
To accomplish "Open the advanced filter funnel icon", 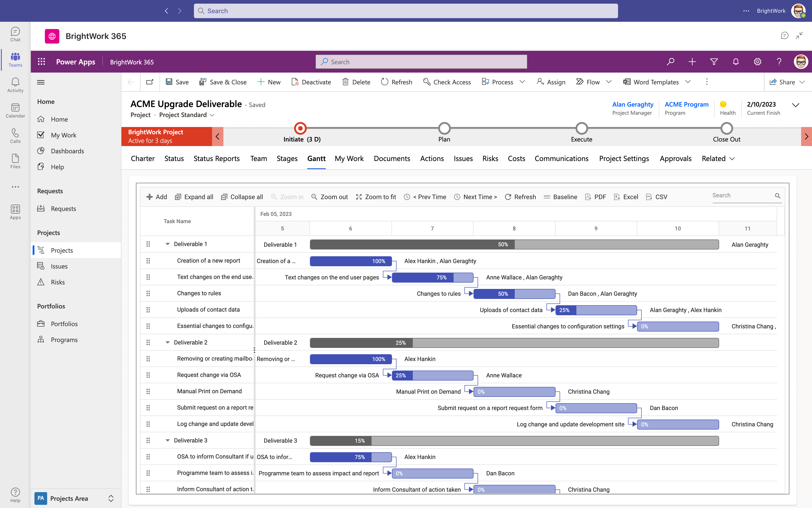I will coord(714,61).
